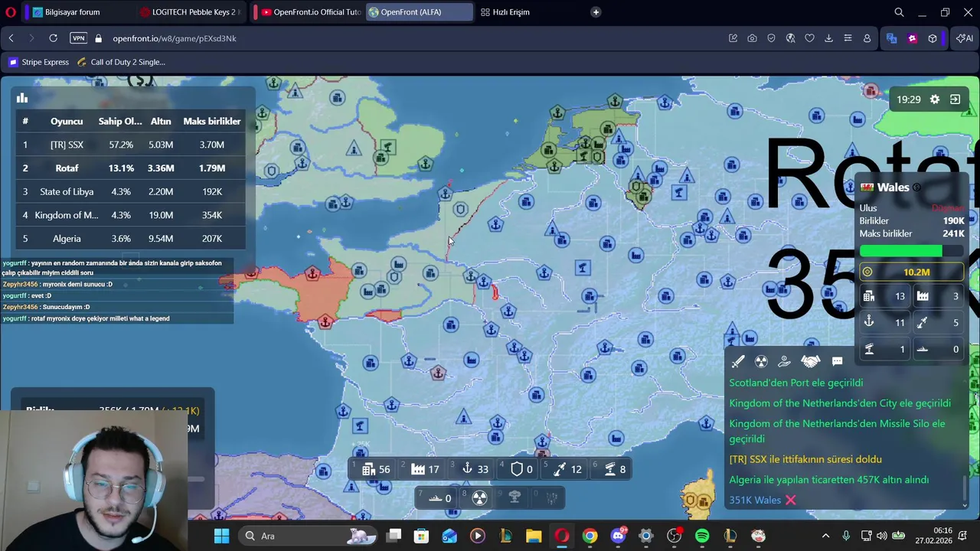The height and width of the screenshot is (551, 980).
Task: Click 'Scotland'den Port ele geçirildi' event
Action: coord(795,383)
